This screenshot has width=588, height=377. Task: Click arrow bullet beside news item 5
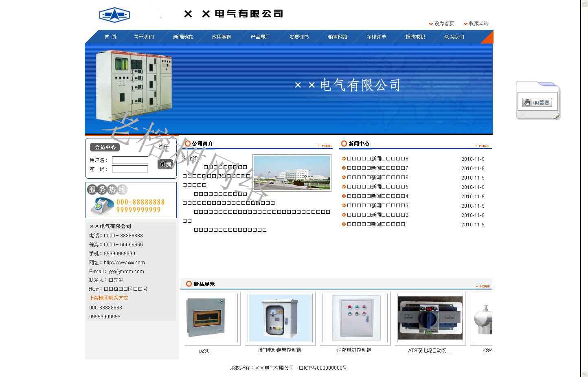pyautogui.click(x=344, y=187)
